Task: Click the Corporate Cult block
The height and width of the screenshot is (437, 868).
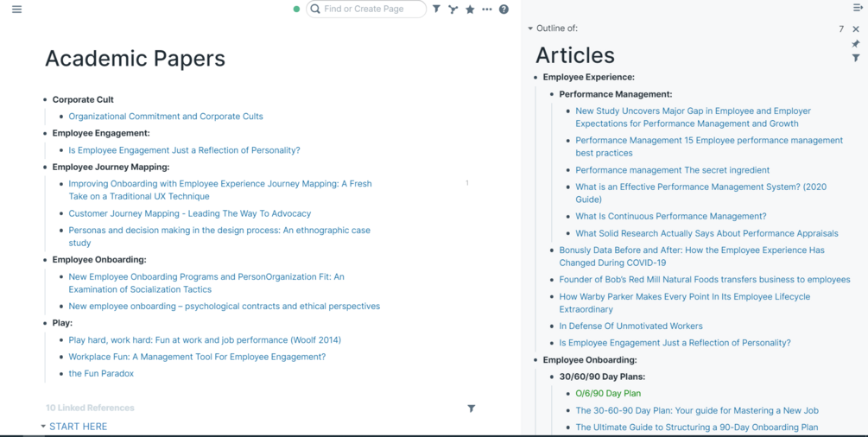Action: click(83, 99)
